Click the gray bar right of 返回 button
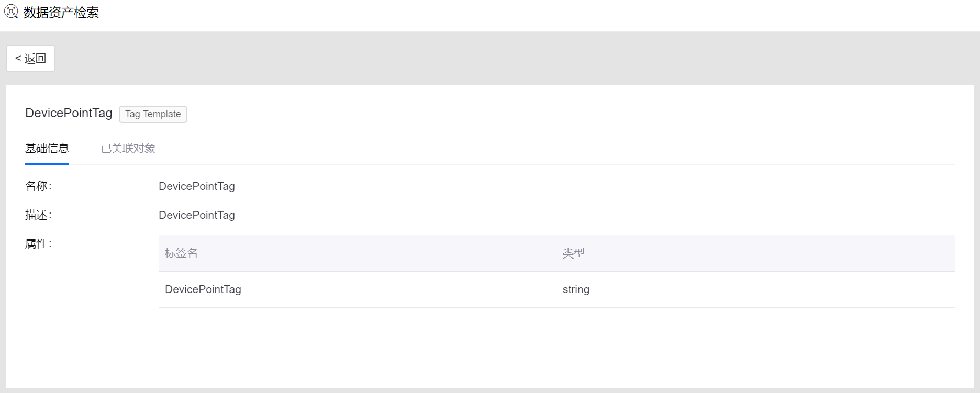 click(x=471, y=58)
